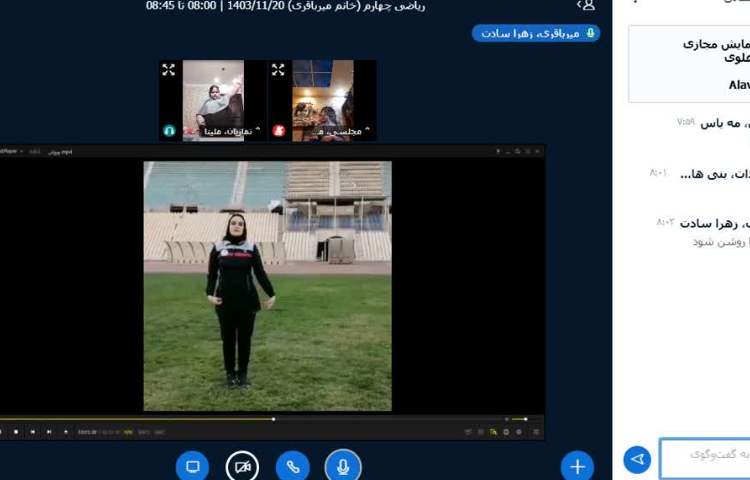This screenshot has width=750, height=480.
Task: Click the teal headset icon on left video
Action: tap(169, 131)
